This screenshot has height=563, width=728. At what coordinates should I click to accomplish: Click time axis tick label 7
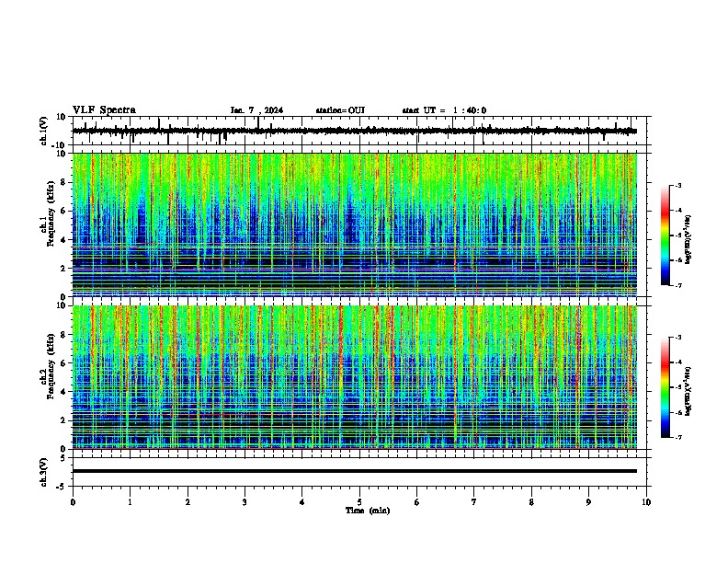(474, 502)
